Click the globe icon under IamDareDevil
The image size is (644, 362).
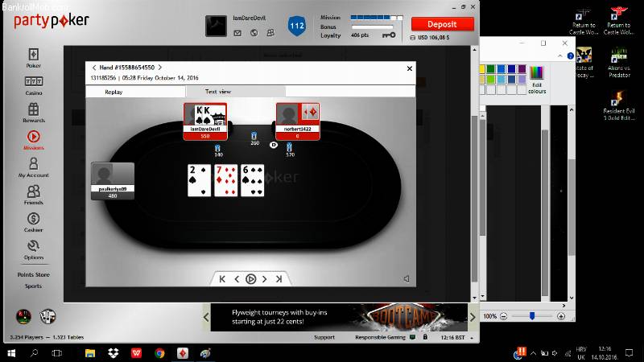pos(254,33)
